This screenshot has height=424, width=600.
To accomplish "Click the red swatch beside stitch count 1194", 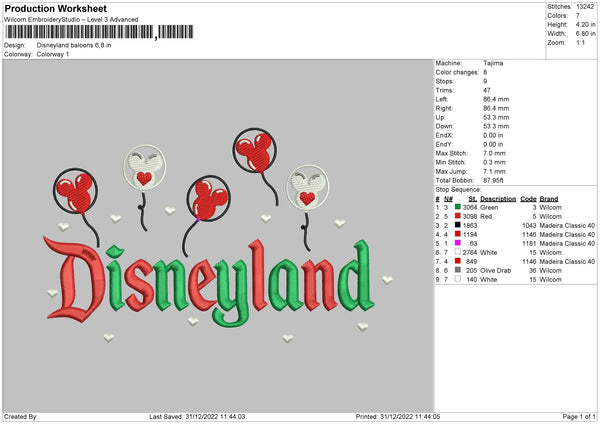I will point(457,234).
